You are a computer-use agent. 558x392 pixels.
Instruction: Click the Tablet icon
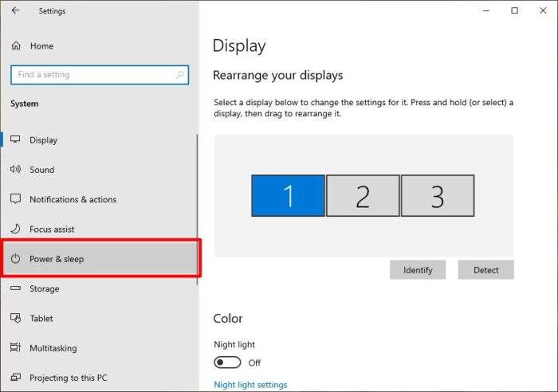tap(15, 318)
